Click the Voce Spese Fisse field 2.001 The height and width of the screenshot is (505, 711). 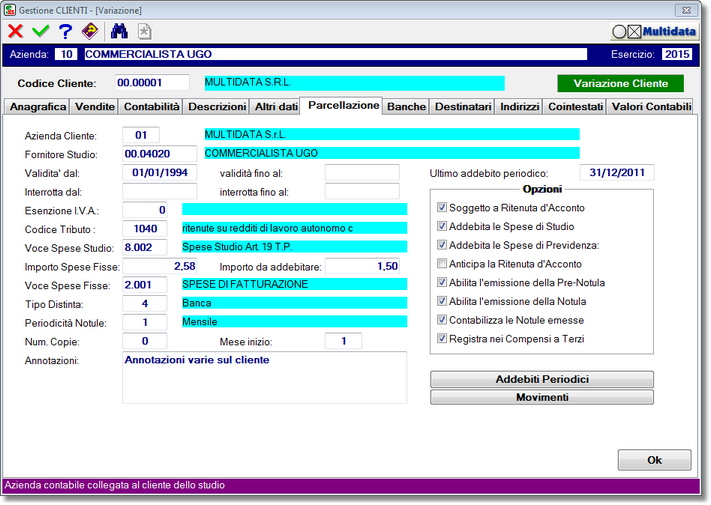(x=145, y=285)
